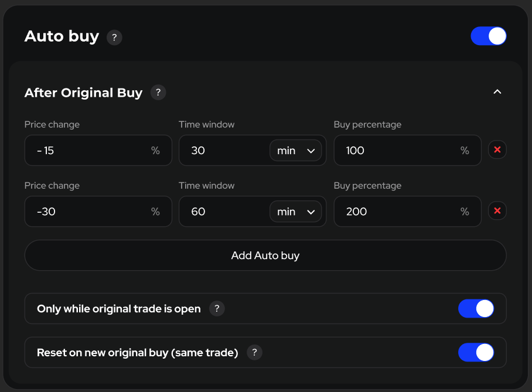532x392 pixels.
Task: Click the After Original Buy section heading
Action: tap(83, 93)
